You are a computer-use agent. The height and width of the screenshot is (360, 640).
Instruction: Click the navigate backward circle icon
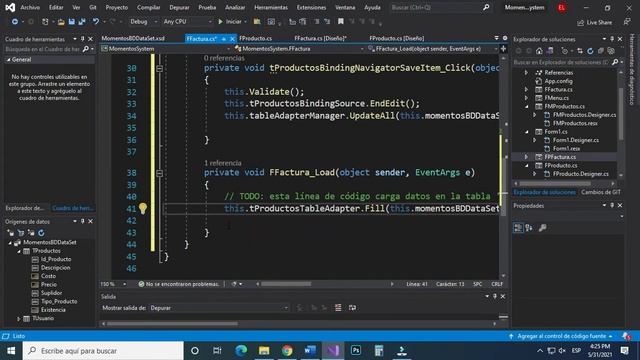click(x=15, y=22)
